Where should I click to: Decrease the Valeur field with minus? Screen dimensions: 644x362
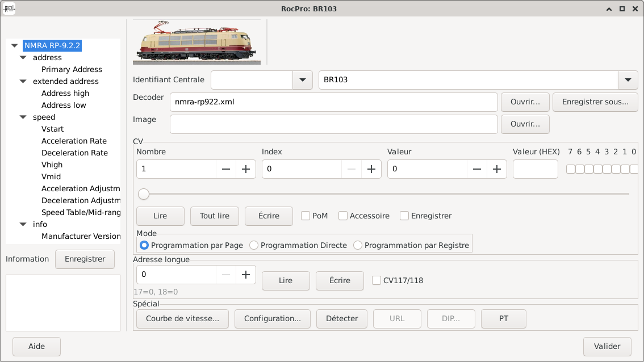click(x=477, y=169)
